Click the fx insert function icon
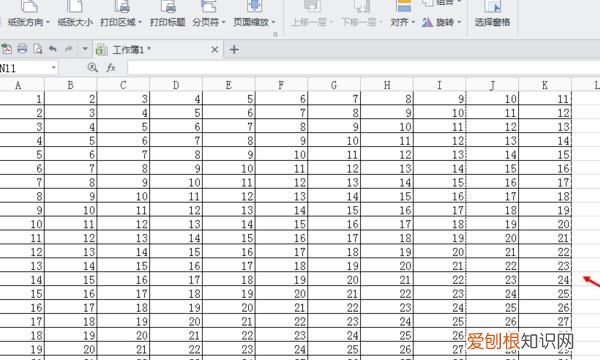Screen dimensions: 600x360 (111, 68)
